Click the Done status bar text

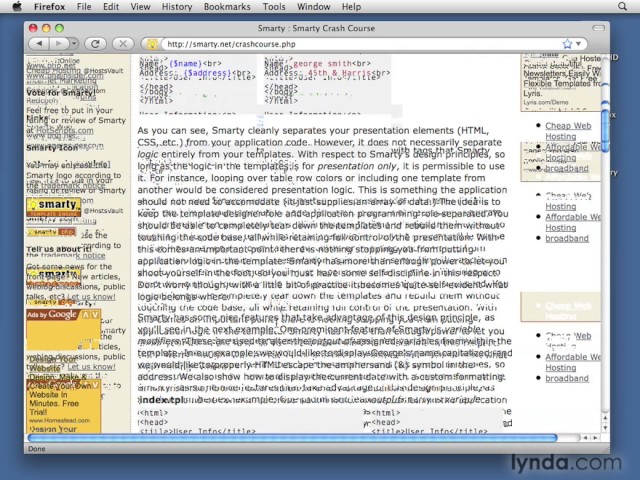pyautogui.click(x=37, y=449)
